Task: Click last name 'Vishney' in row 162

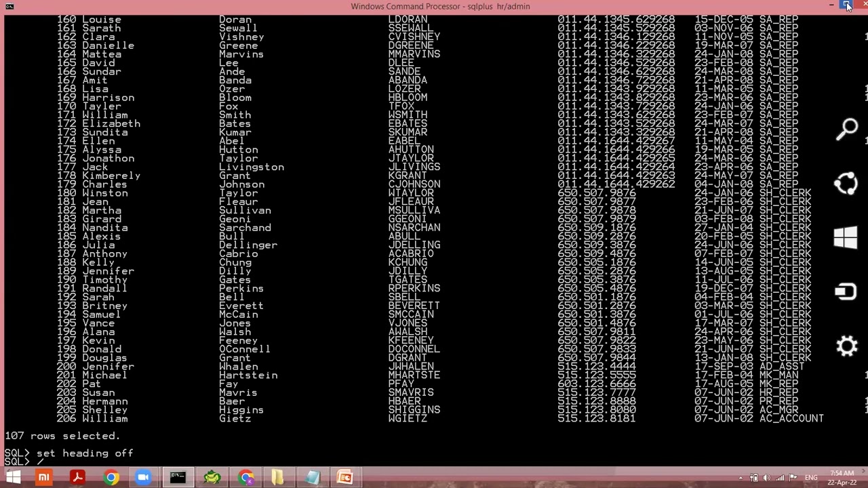Action: (241, 37)
